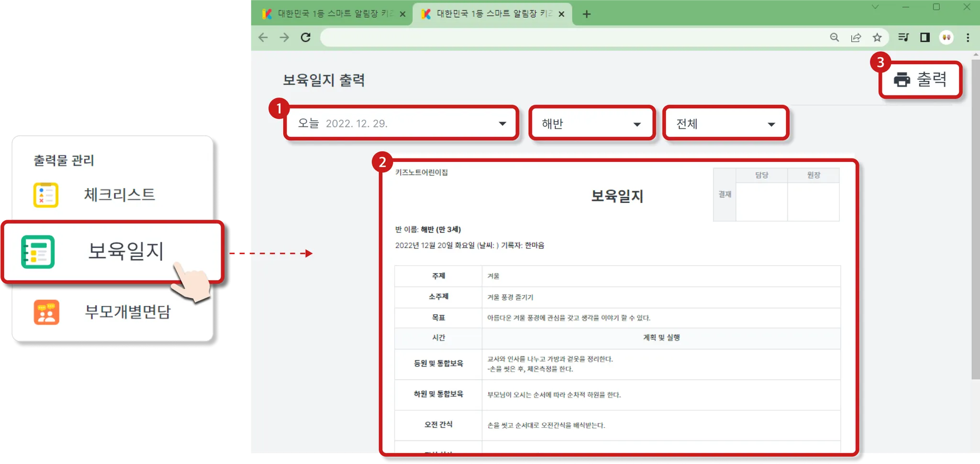Viewport: 980px width, 464px height.
Task: Click the 등원 및 통합보육 row label
Action: 438,363
